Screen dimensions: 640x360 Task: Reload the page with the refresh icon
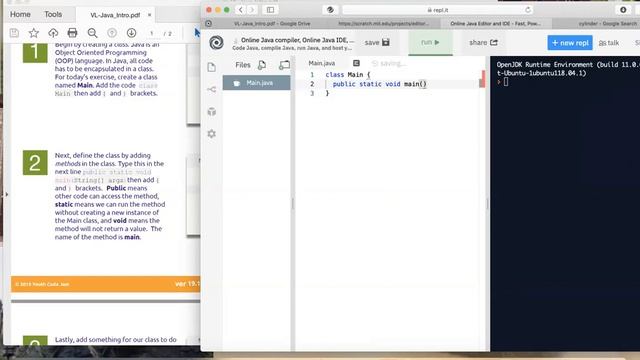point(528,10)
